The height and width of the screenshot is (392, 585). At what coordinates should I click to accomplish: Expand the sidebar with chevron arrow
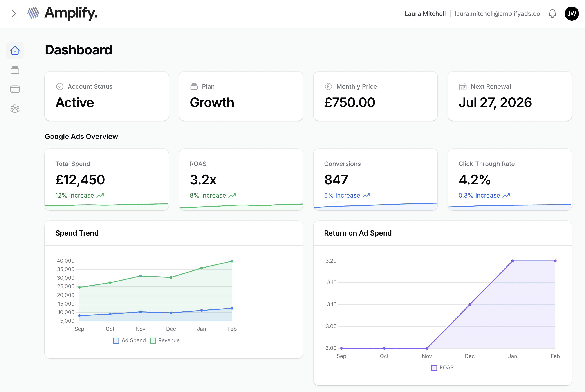point(14,14)
